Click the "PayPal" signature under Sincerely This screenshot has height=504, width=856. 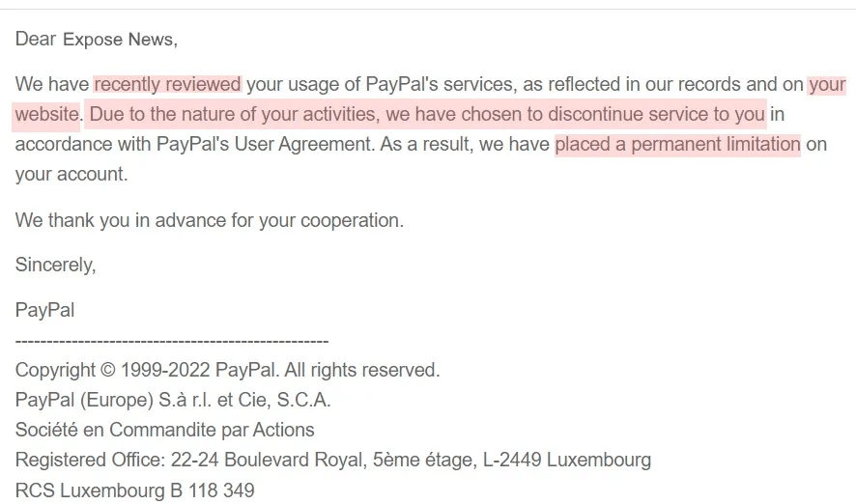click(x=44, y=310)
